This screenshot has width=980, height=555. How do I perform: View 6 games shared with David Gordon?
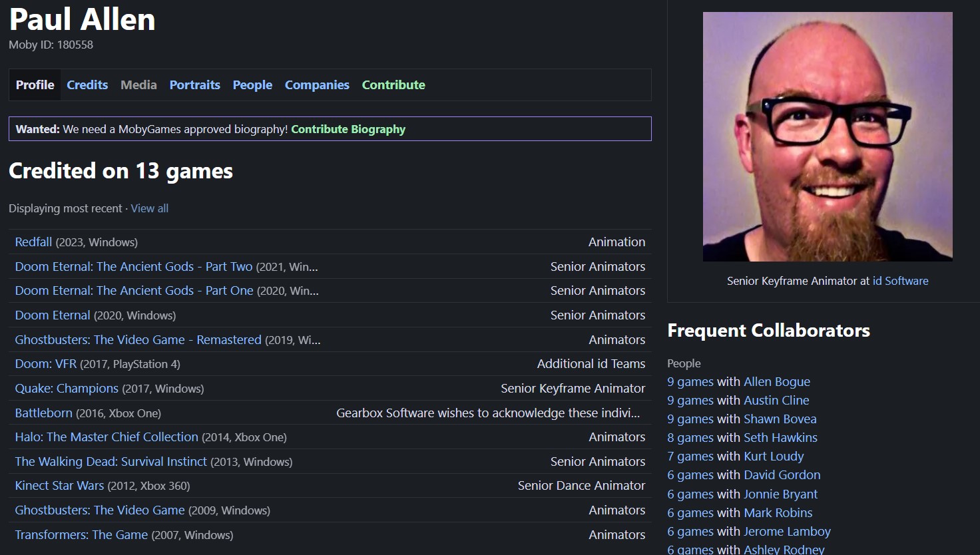coord(690,475)
